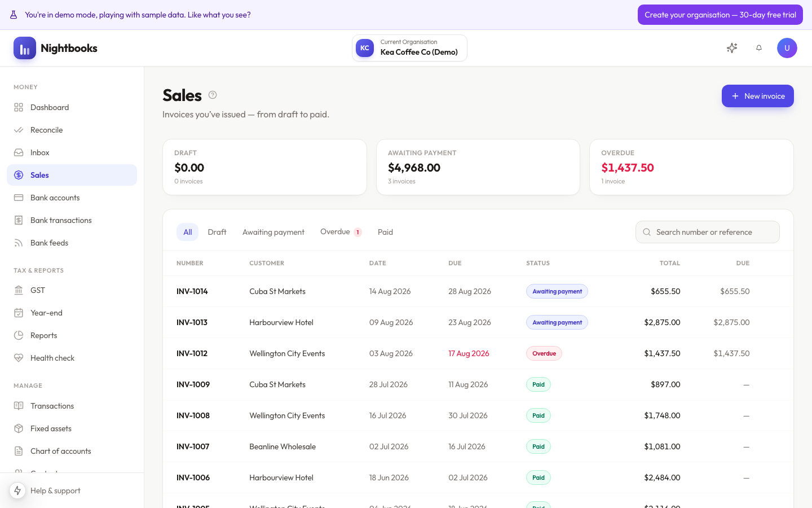Open the GST page
Viewport: 812px width, 508px height.
tap(72, 290)
